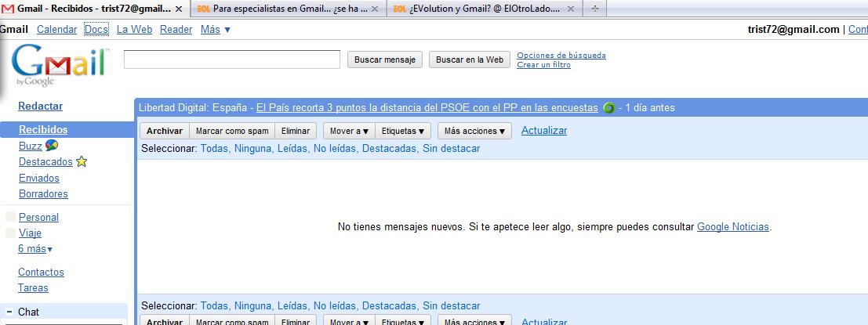The image size is (868, 325).
Task: Select Sin destacar in top Seleccionar row
Action: [x=451, y=148]
